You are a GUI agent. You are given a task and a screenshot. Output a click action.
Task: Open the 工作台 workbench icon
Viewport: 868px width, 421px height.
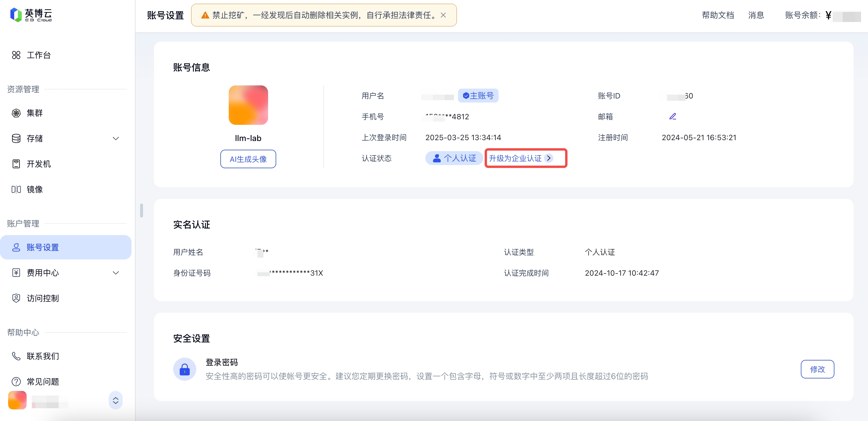[16, 55]
